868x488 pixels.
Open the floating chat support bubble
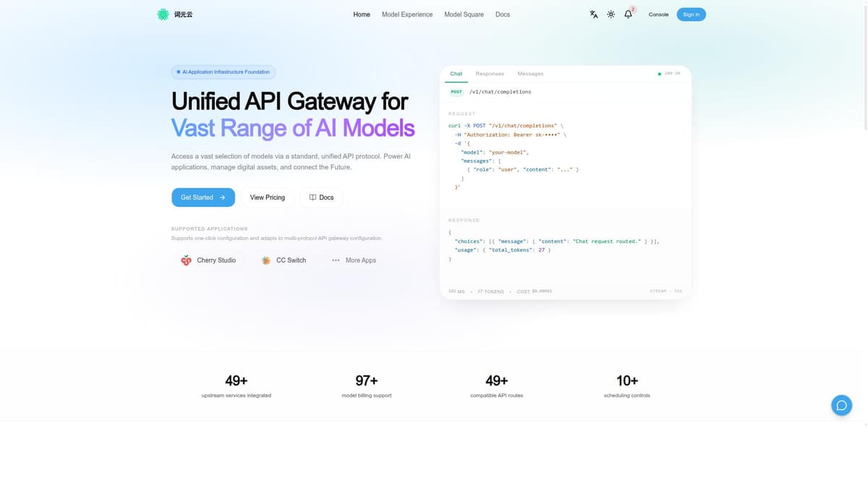(x=841, y=405)
